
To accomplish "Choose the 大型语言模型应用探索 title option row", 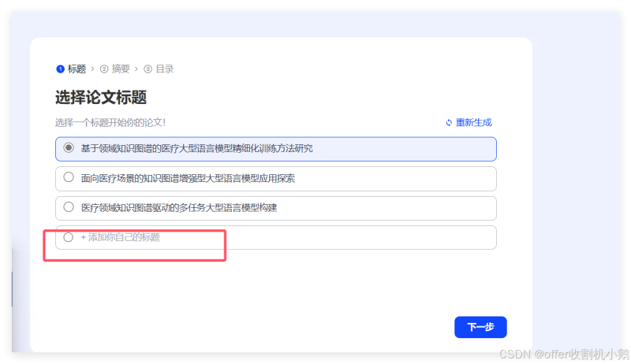I will pyautogui.click(x=276, y=179).
